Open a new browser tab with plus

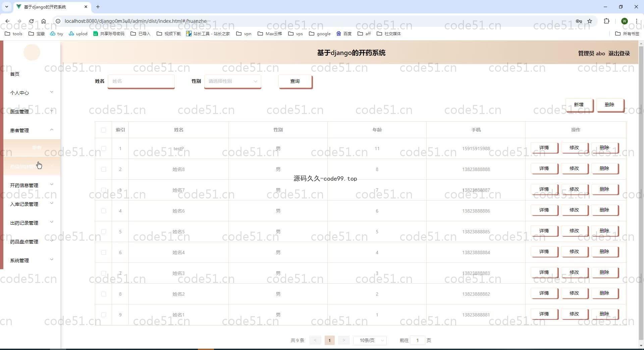(x=98, y=7)
